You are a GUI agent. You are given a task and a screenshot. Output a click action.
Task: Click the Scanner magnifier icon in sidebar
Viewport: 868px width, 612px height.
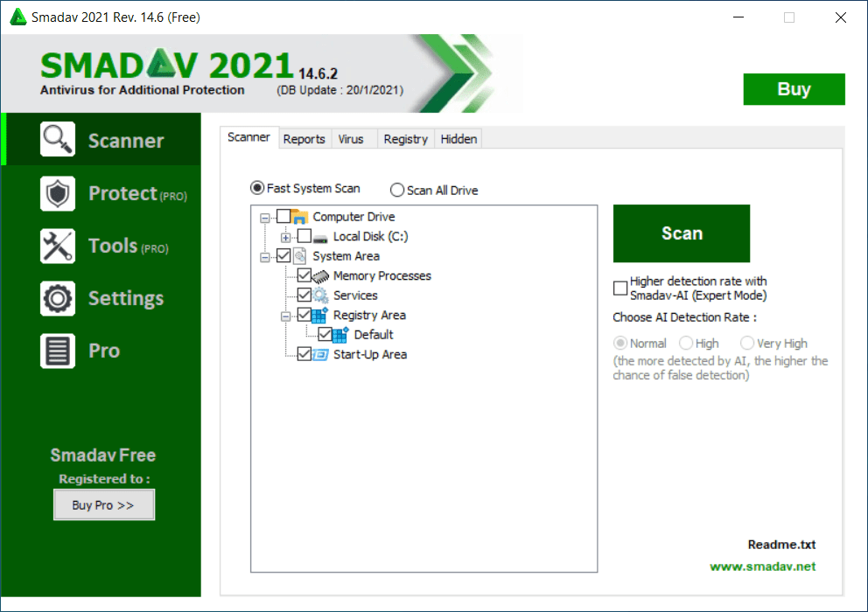pos(58,139)
